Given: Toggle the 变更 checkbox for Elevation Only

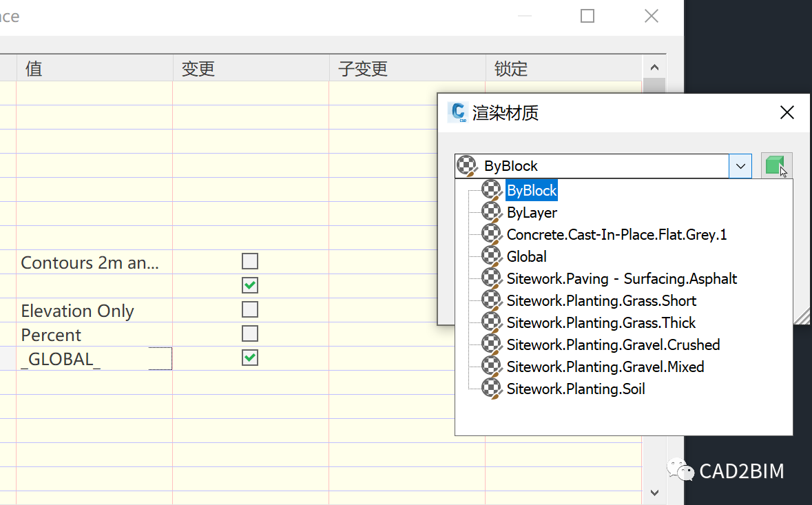Looking at the screenshot, I should [x=250, y=309].
